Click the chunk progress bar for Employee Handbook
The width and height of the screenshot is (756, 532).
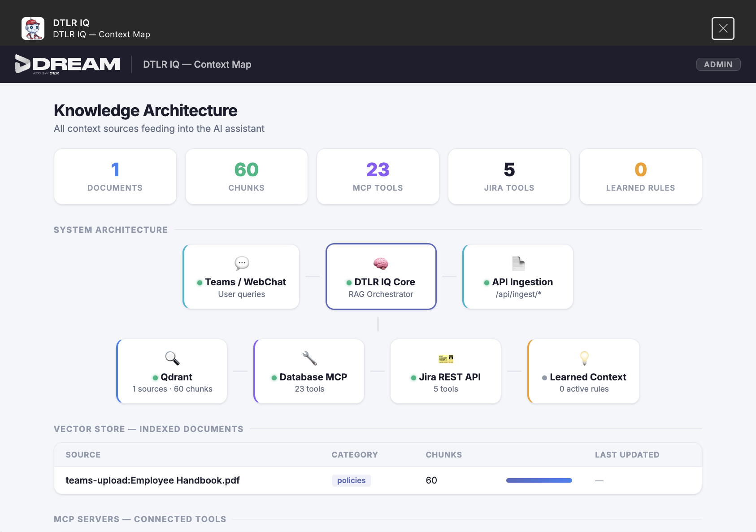pyautogui.click(x=539, y=480)
